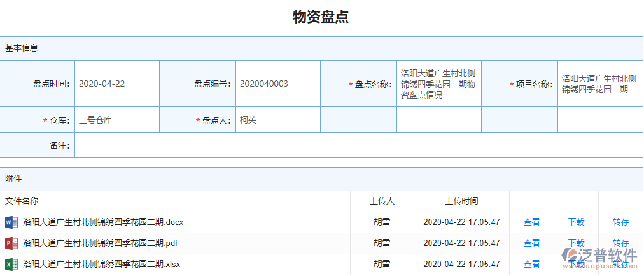The width and height of the screenshot is (644, 276).
Task: Click the 上传时间 column header
Action: [461, 201]
